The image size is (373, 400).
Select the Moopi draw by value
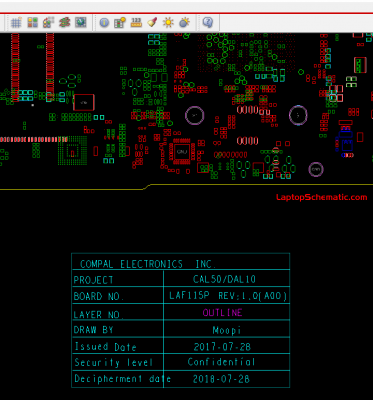pos(227,330)
